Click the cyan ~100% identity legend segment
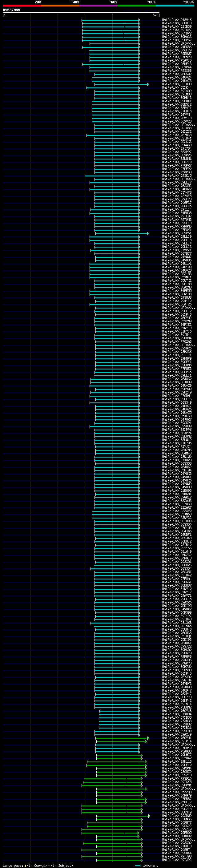Image resolution: width=197 pixels, height=868 pixels. tap(175, 6)
